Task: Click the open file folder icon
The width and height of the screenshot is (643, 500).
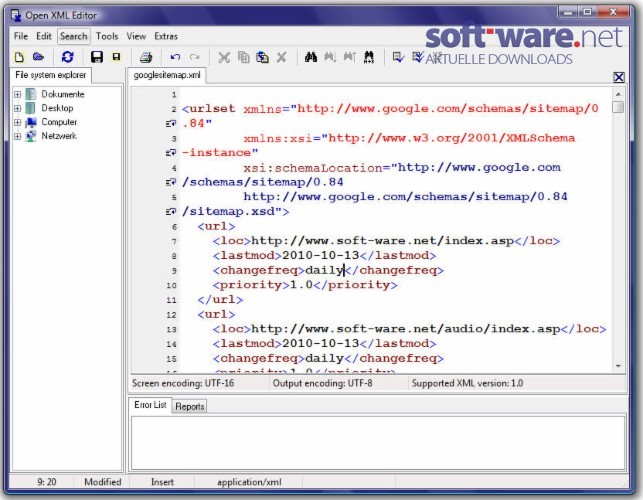Action: tap(38, 57)
